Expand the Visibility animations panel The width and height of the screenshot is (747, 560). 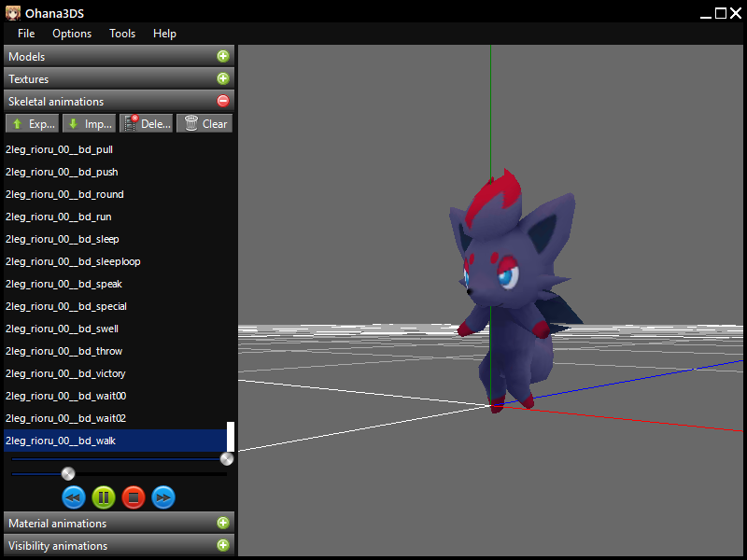coord(222,546)
